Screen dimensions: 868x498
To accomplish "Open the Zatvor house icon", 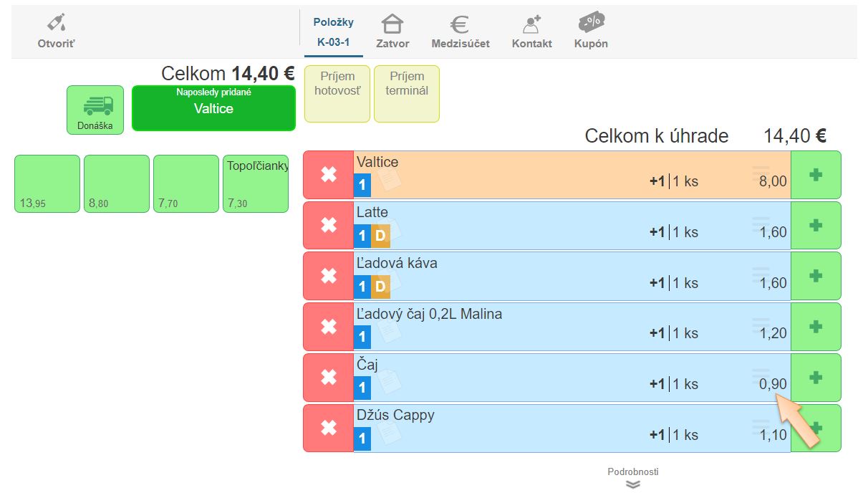I will point(392,25).
